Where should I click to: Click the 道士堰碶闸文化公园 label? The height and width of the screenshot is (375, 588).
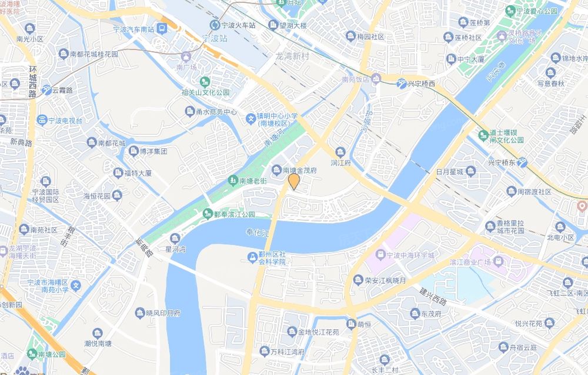tap(507, 136)
